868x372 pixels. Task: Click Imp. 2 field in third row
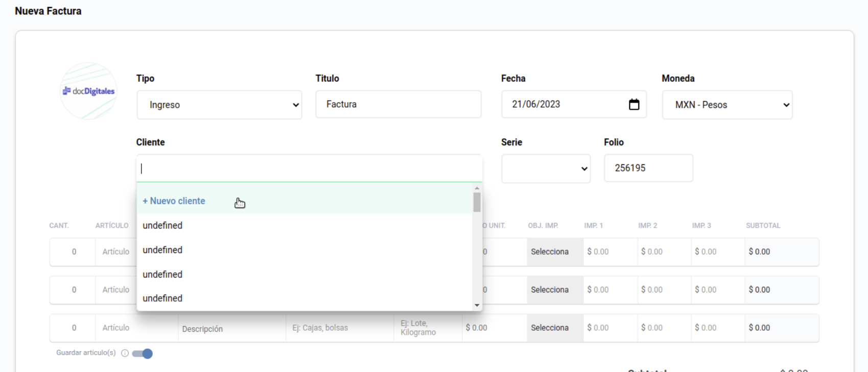coord(664,328)
